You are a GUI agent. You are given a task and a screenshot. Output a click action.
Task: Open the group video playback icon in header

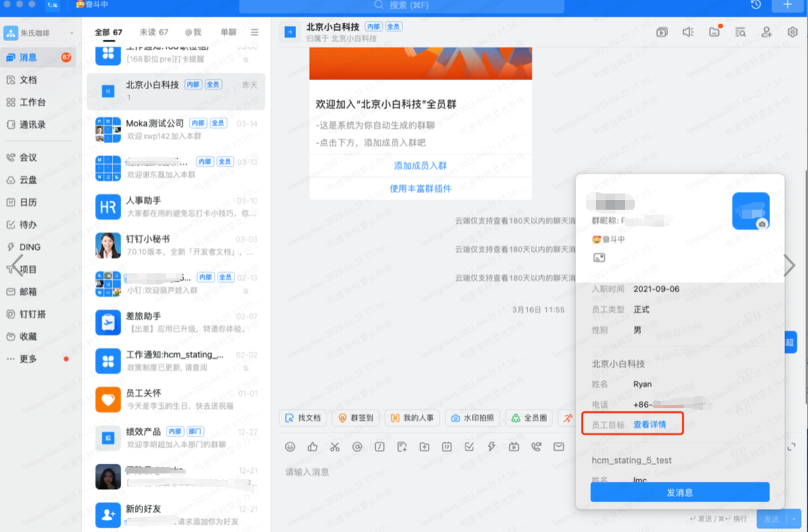click(662, 32)
